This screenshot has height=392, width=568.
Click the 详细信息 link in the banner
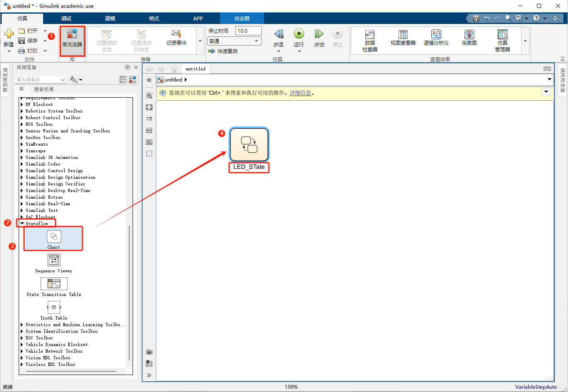click(300, 93)
